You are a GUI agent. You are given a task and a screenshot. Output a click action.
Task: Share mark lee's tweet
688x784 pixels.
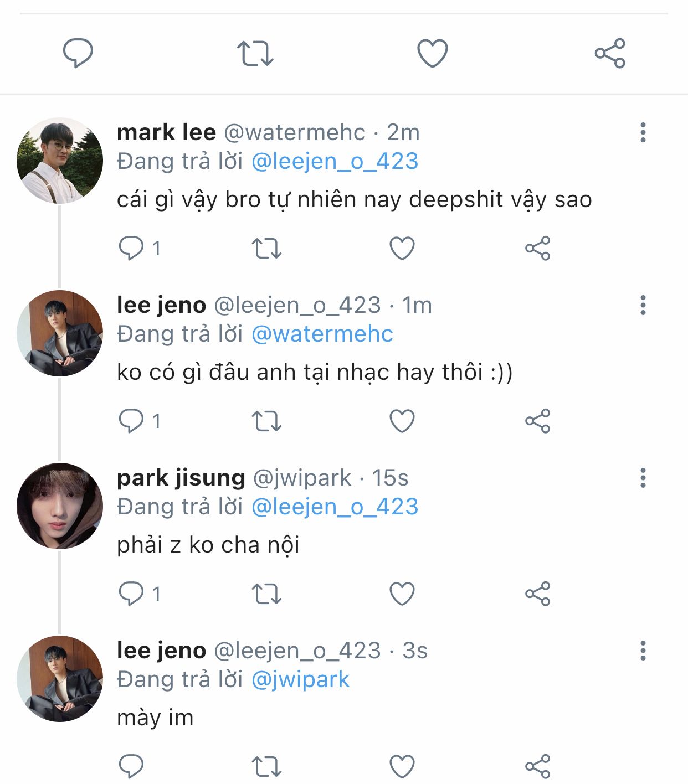point(537,248)
